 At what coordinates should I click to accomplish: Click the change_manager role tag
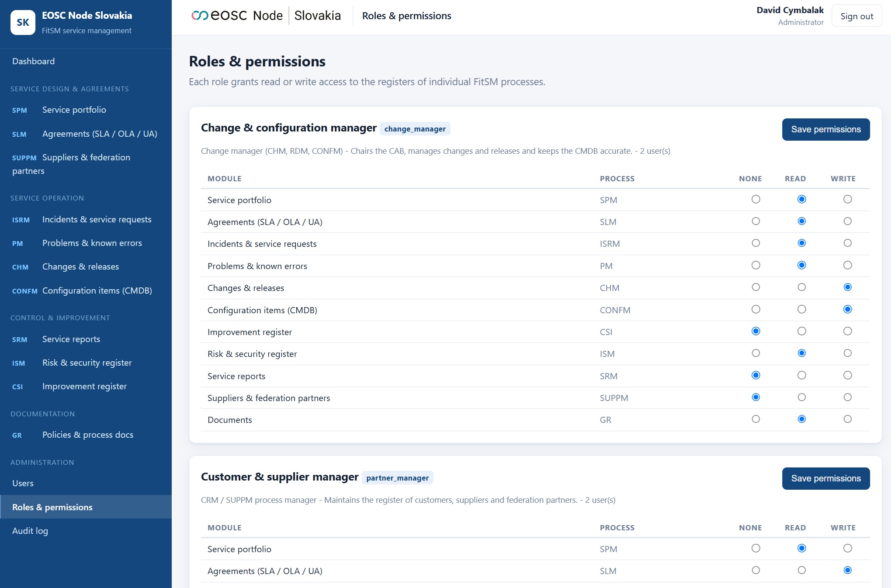point(415,129)
